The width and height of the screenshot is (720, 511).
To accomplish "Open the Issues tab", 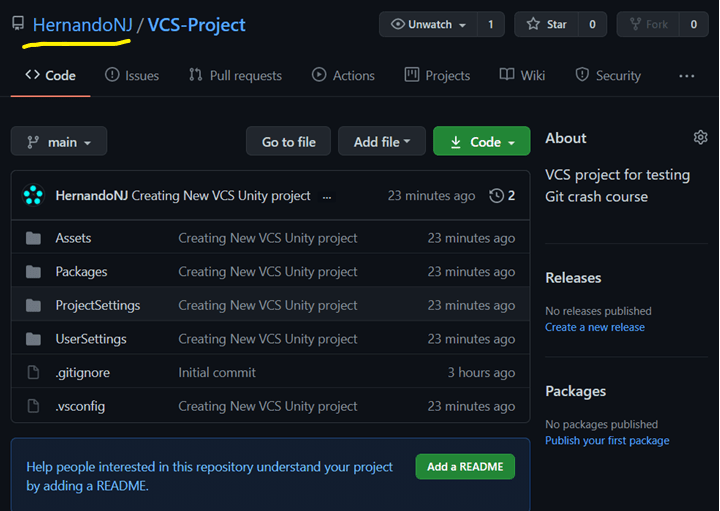I will tap(132, 75).
